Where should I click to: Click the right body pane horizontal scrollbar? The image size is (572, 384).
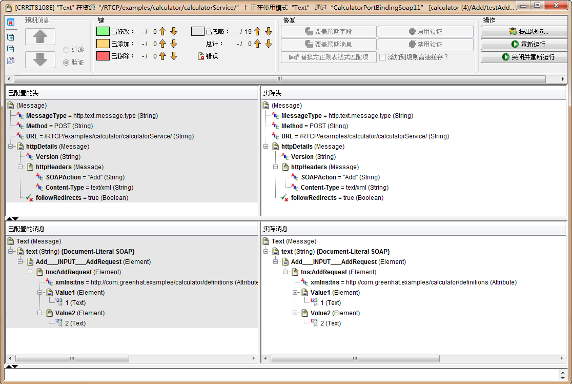[x=355, y=359]
